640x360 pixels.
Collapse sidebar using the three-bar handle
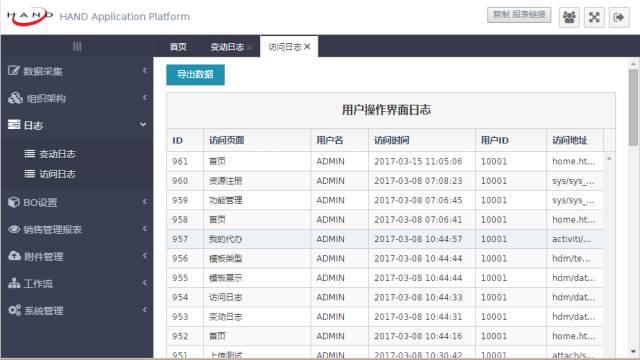[x=77, y=47]
